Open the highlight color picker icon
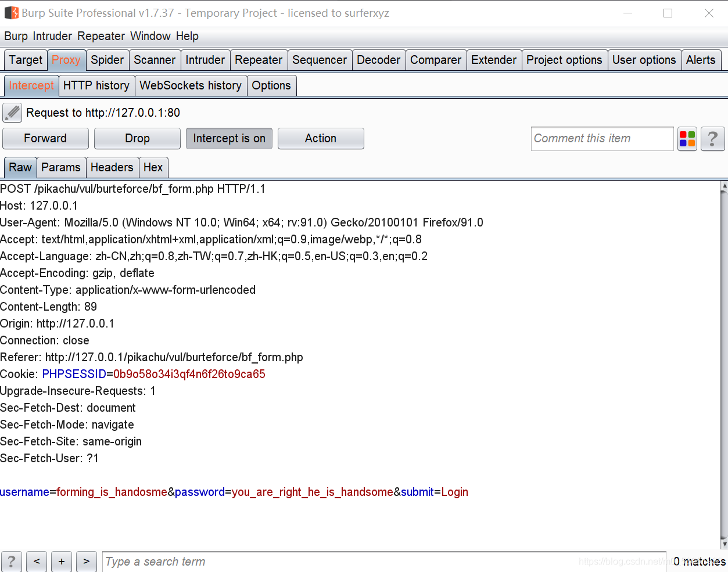728x572 pixels. (687, 139)
